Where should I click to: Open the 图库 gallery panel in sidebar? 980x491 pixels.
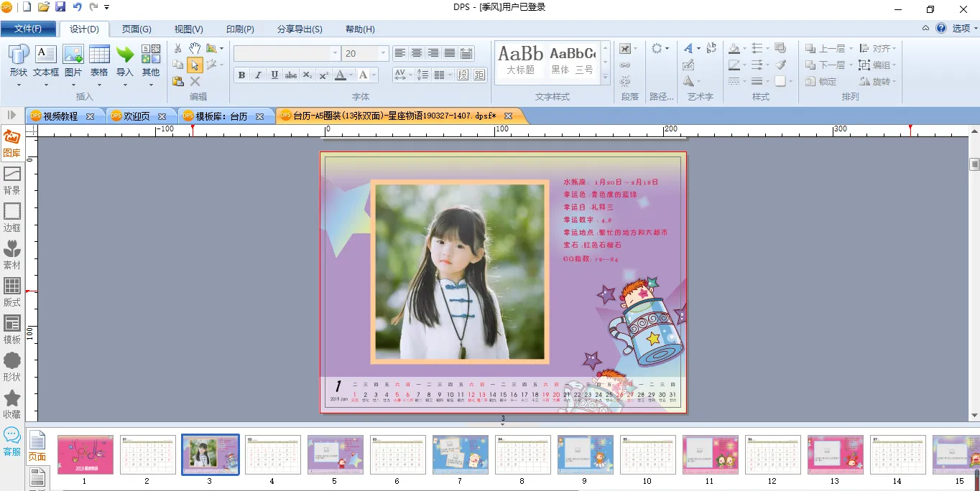[11, 144]
